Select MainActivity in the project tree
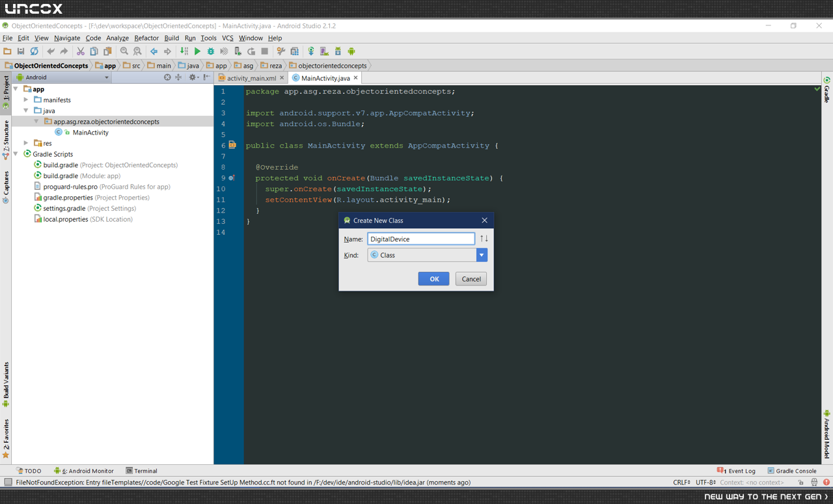This screenshot has width=833, height=504. click(90, 133)
